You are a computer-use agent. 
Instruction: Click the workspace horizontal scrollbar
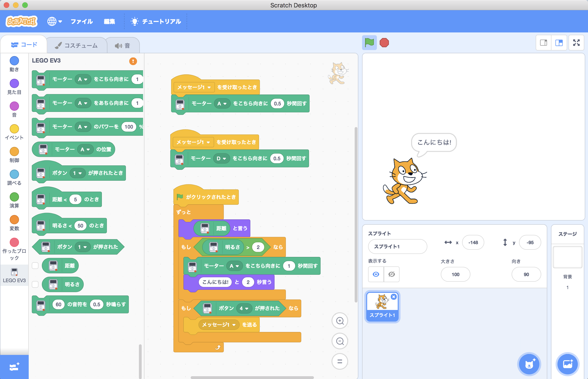tap(252, 377)
